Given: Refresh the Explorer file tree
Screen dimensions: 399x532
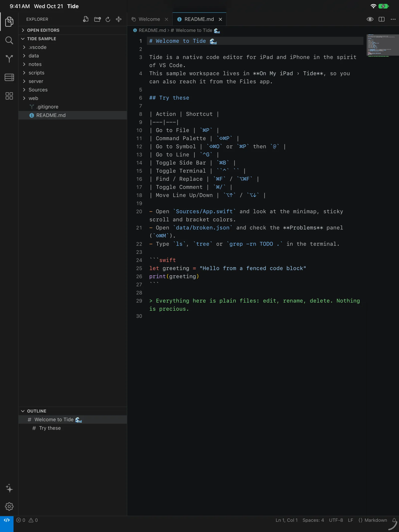Looking at the screenshot, I should (108, 19).
